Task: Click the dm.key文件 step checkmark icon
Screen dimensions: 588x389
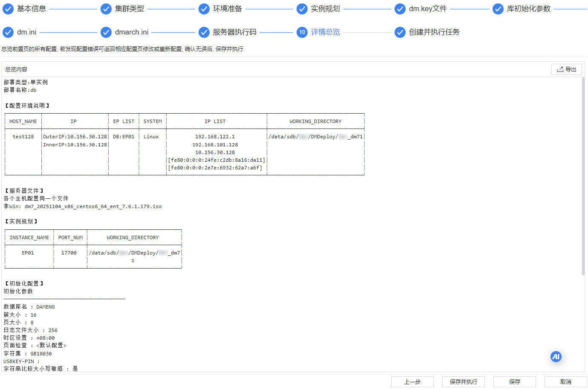Action: [x=400, y=9]
